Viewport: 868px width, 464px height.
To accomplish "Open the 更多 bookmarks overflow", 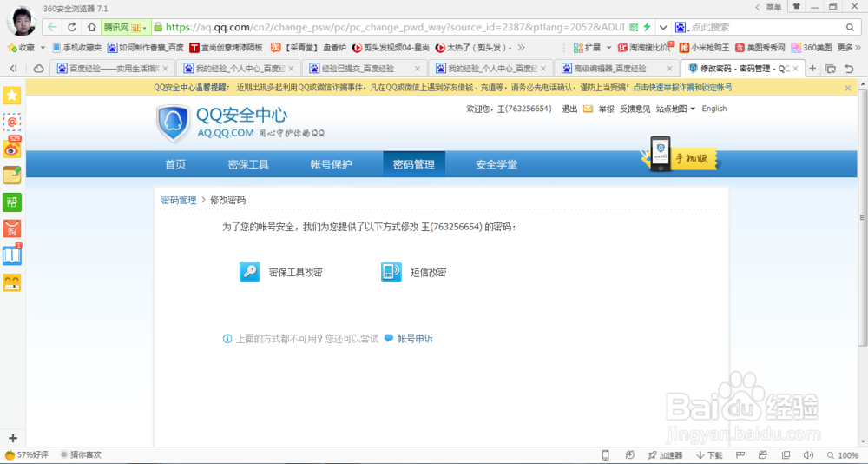I will tap(848, 48).
